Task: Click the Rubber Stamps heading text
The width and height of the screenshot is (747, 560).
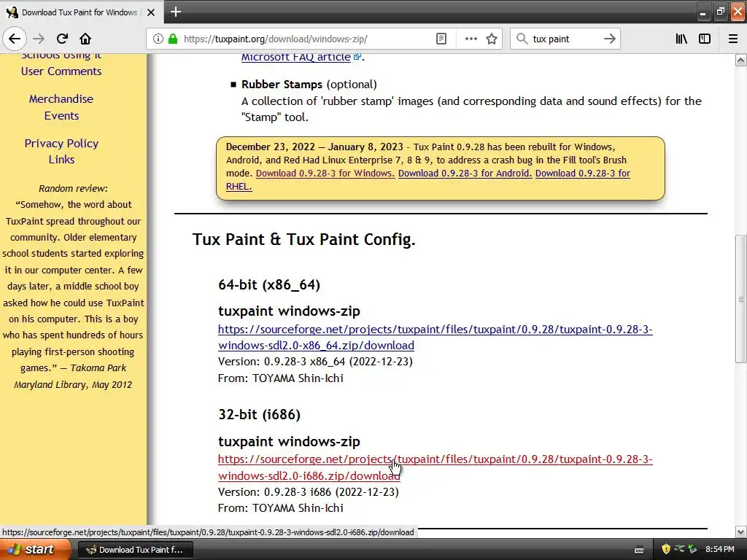Action: tap(282, 85)
